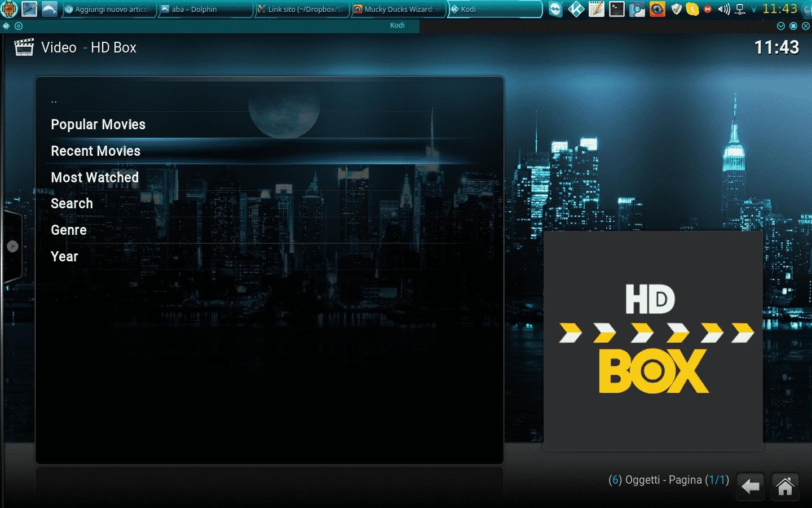Screen dimensions: 812x508
Task: Launch TeamViewer from the panel
Action: point(556,9)
